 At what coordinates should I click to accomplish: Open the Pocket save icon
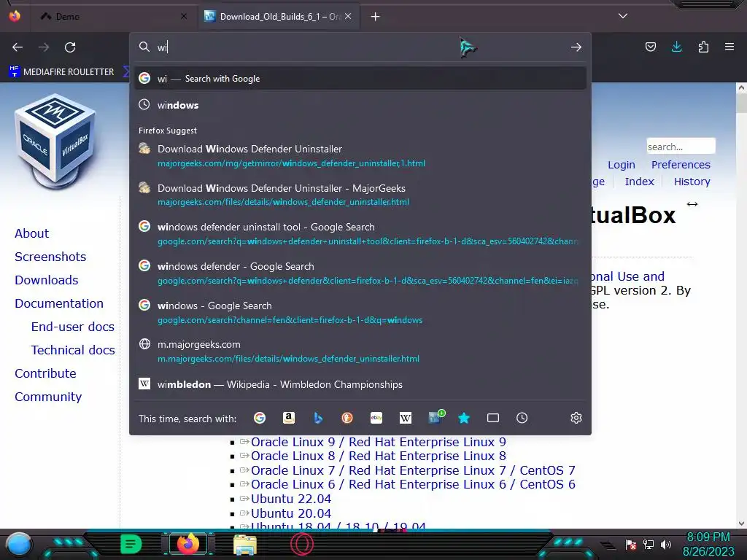[650, 47]
